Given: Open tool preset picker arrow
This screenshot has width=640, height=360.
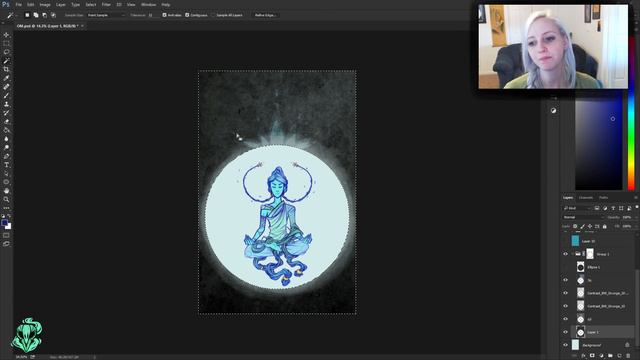Looking at the screenshot, I should click(x=16, y=15).
